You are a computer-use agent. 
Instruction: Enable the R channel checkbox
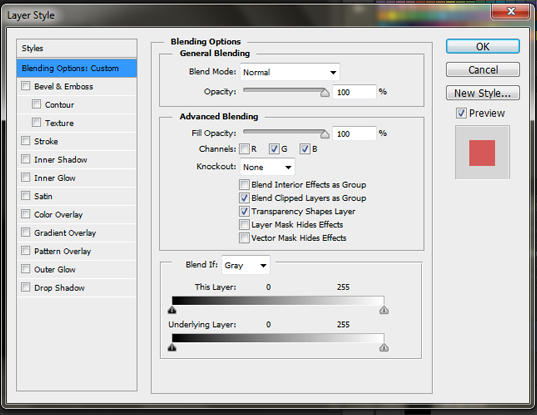(244, 149)
